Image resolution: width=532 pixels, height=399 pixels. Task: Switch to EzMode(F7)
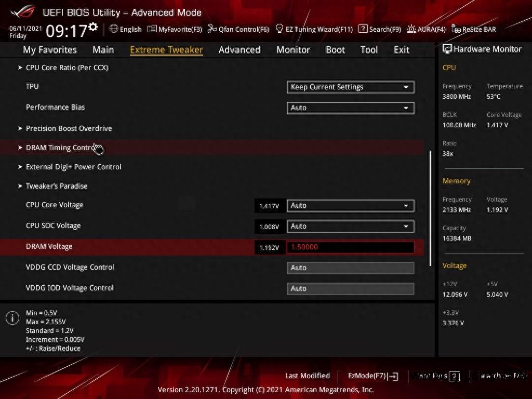tap(373, 376)
